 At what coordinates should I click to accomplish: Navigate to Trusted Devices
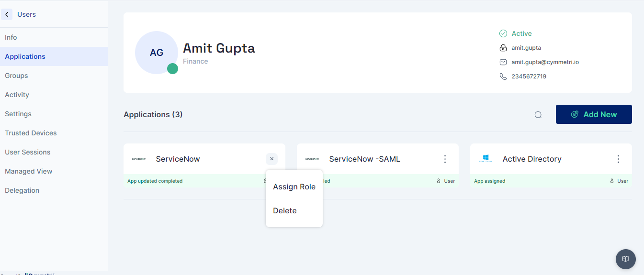(31, 133)
